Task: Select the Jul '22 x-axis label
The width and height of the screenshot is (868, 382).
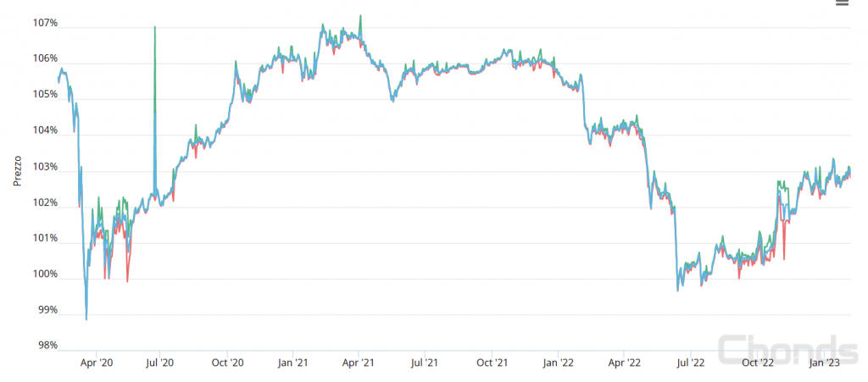Action: [690, 363]
